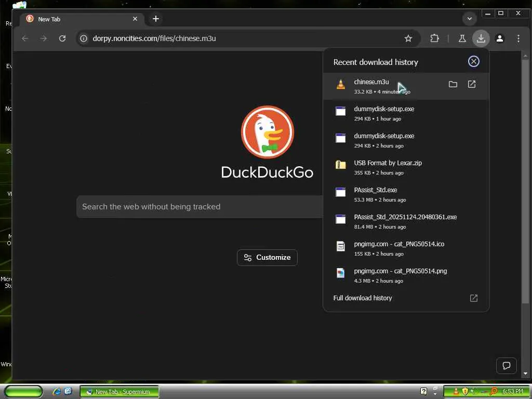
Task: Open the feedback chat bubble button
Action: [x=506, y=365]
